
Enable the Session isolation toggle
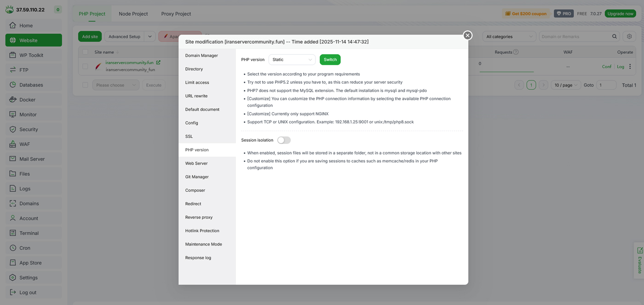pyautogui.click(x=284, y=140)
